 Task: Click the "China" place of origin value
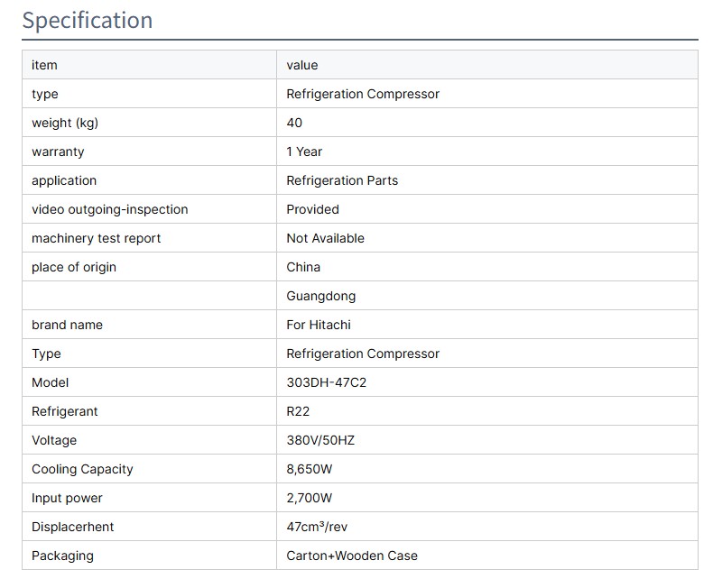(x=303, y=267)
